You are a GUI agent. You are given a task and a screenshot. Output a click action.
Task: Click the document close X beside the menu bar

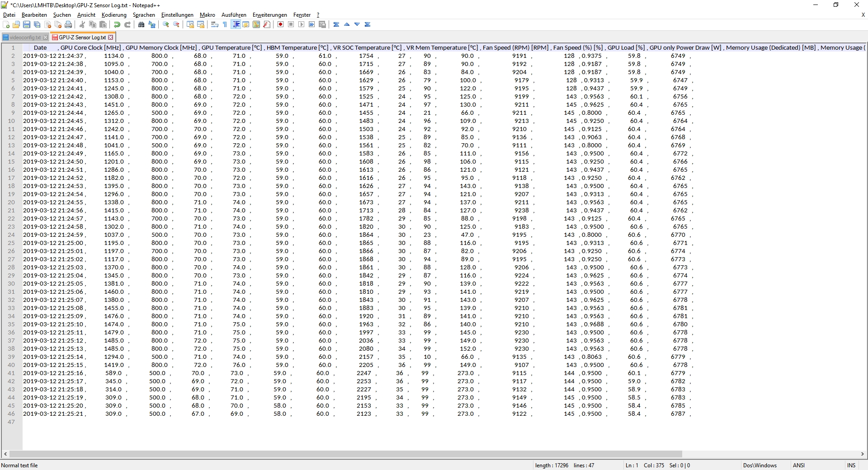863,15
